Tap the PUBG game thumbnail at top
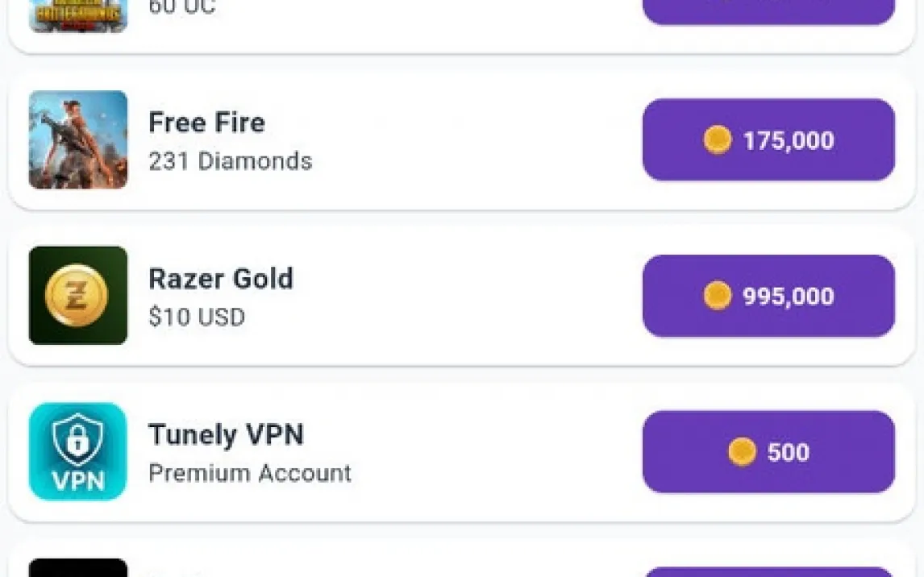924x577 pixels. tap(78, 16)
